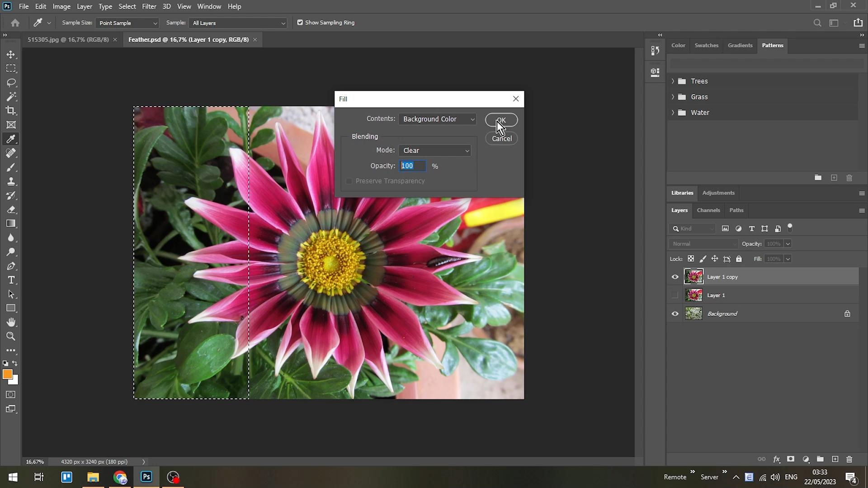Select the Clone Stamp tool
This screenshot has width=868, height=488.
[x=11, y=181]
